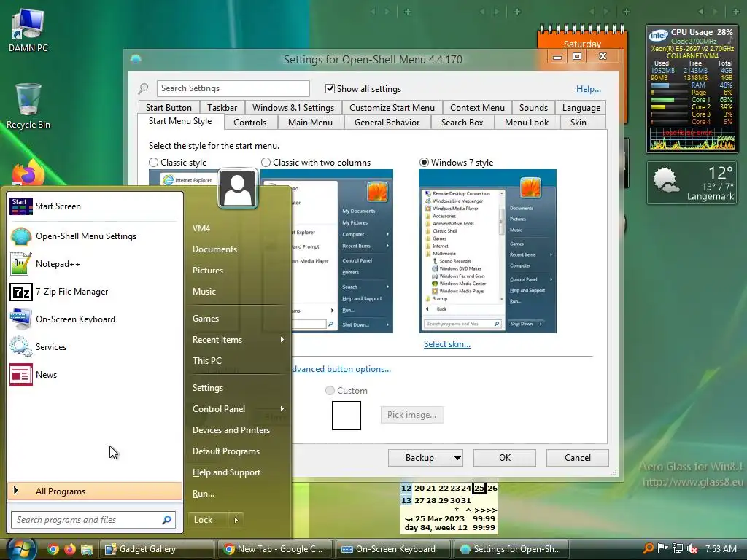The height and width of the screenshot is (560, 747).
Task: Click Run in start menu
Action: click(x=204, y=494)
